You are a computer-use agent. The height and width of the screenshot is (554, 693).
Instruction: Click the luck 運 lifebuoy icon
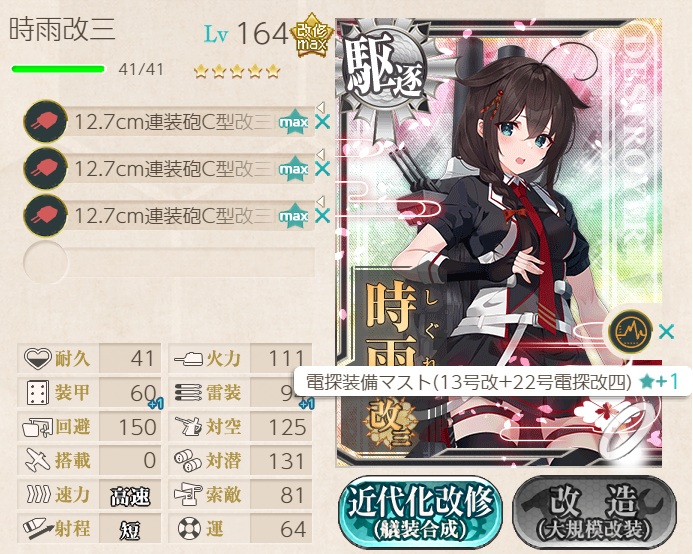[189, 528]
